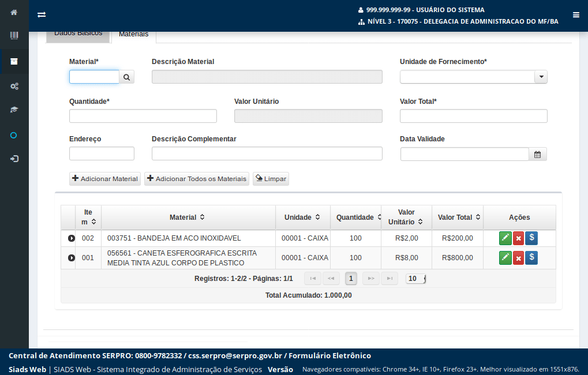Edit the CANETA ESFEROGRAFICA row
588x375 pixels.
pos(505,258)
